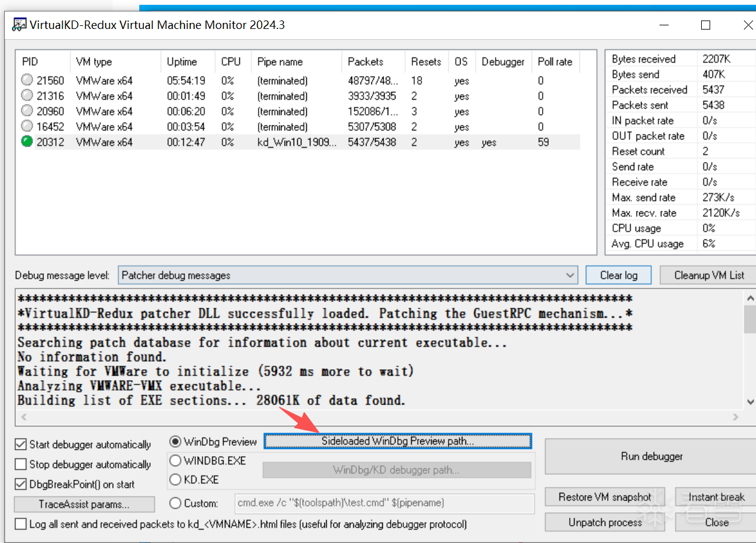Sort by Uptime column header
The height and width of the screenshot is (543, 756).
[x=188, y=62]
